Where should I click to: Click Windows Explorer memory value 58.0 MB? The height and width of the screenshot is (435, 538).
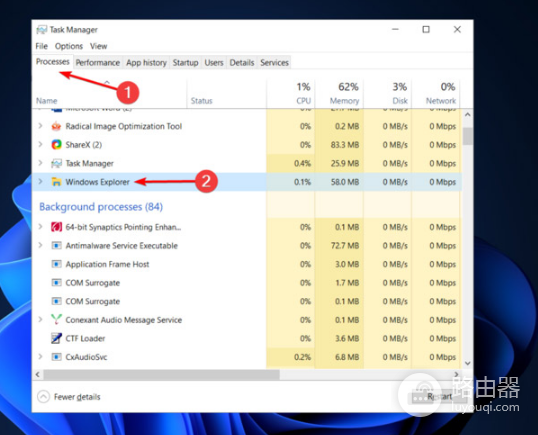(345, 182)
